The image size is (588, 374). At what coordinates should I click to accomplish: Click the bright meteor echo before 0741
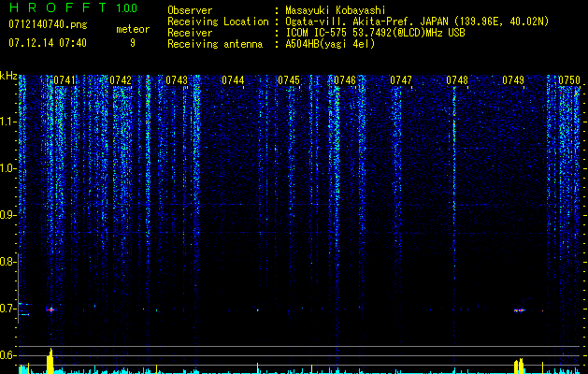tap(50, 309)
